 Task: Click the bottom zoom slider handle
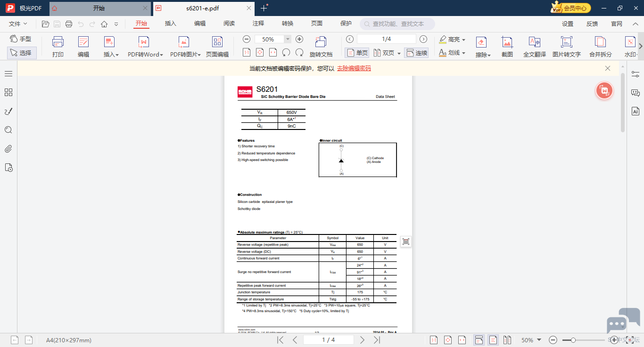tap(573, 340)
